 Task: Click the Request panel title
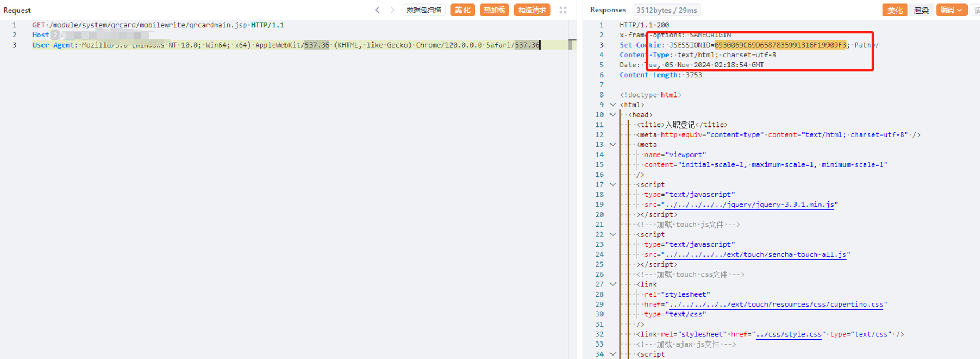17,10
